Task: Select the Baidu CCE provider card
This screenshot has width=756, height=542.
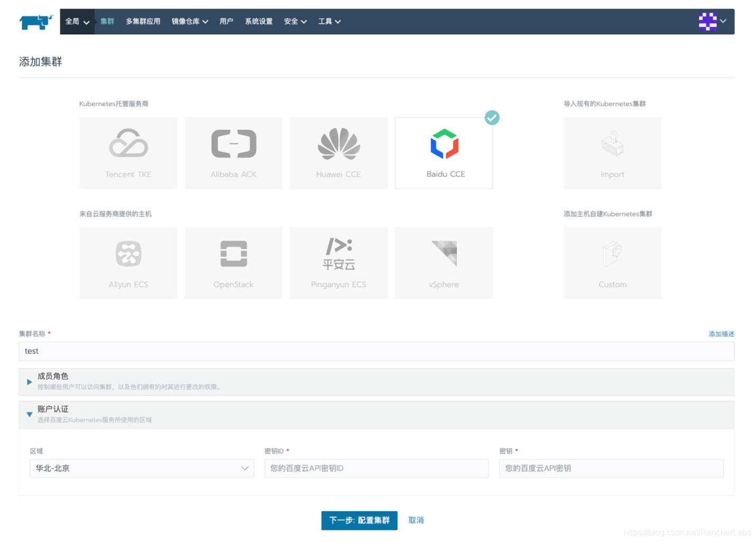Action: [444, 153]
